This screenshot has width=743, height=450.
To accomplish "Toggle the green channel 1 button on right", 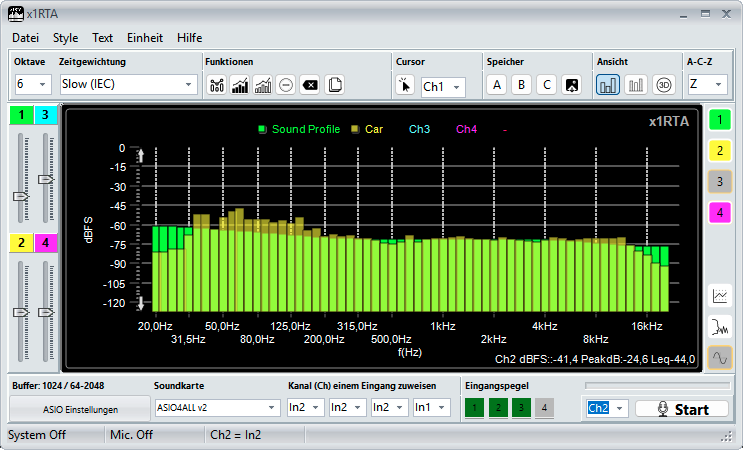I will 720,121.
